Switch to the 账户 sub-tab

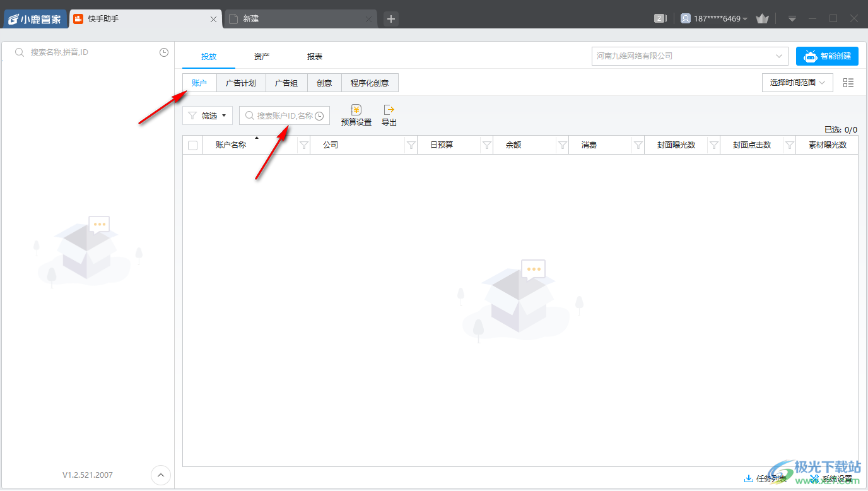click(x=199, y=83)
